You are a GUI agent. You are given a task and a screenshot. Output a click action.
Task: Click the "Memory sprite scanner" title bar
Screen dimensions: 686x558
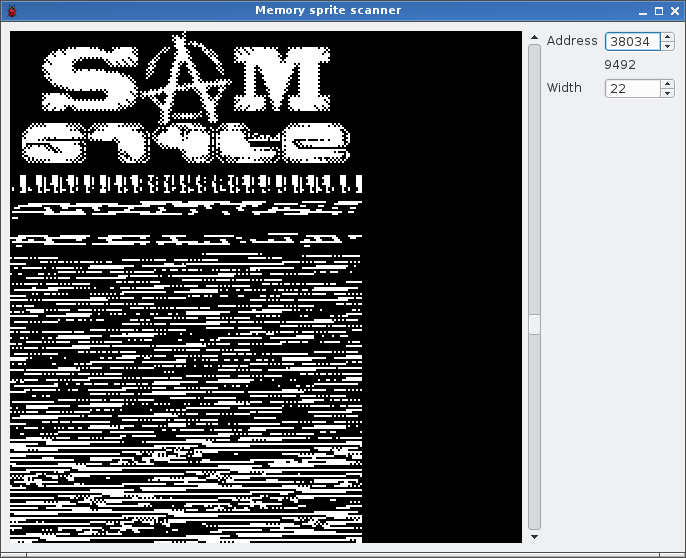[x=328, y=10]
